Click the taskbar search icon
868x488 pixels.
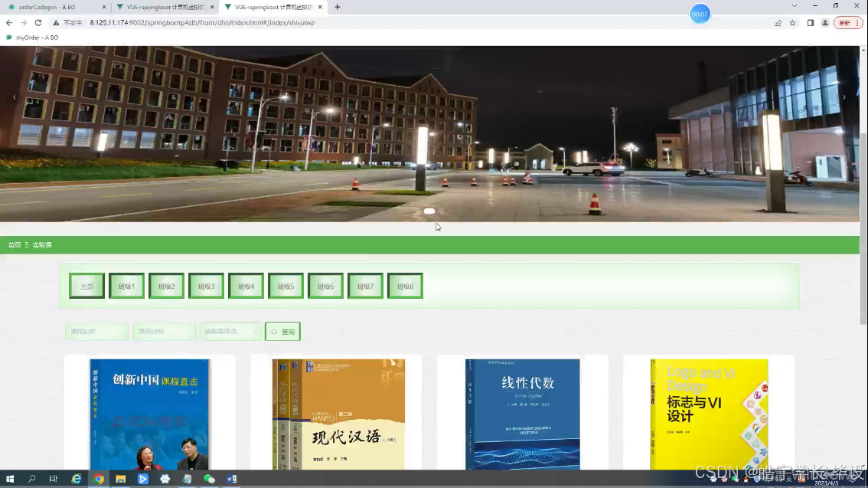pyautogui.click(x=30, y=478)
